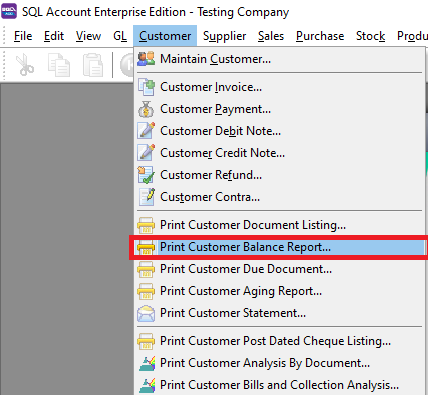Click chart icon beside Analysis By Document
Image resolution: width=428 pixels, height=395 pixels.
coord(147,363)
